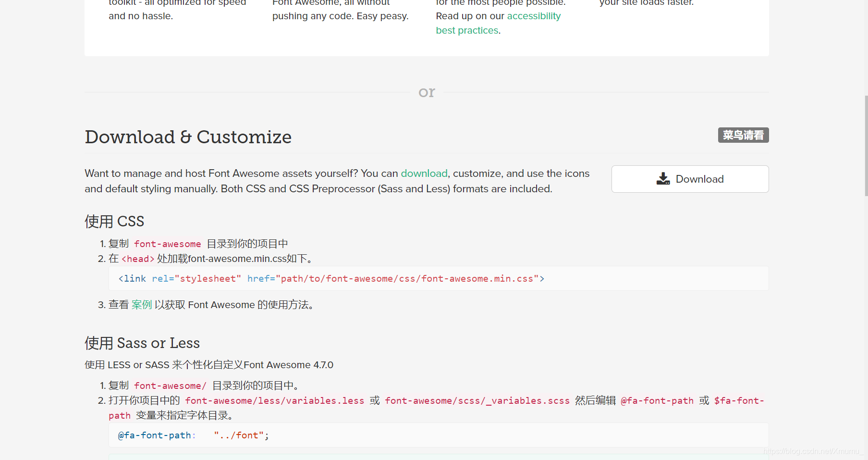Viewport: 868px width, 460px height.
Task: Click the '@fa-font-path' inline code in step 2
Action: coord(657,401)
